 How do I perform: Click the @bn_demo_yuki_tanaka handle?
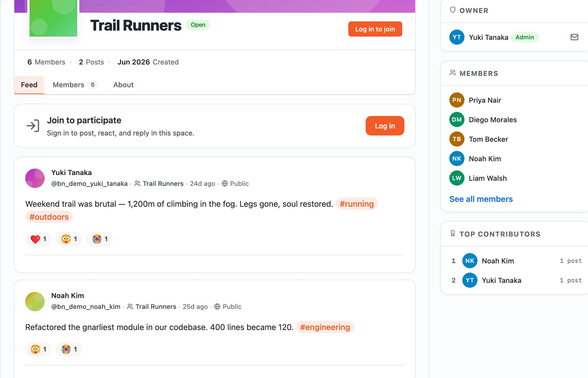(89, 183)
